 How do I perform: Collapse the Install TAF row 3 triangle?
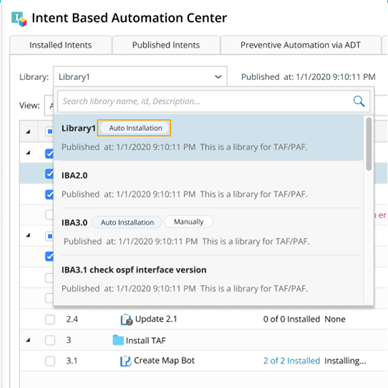28,340
